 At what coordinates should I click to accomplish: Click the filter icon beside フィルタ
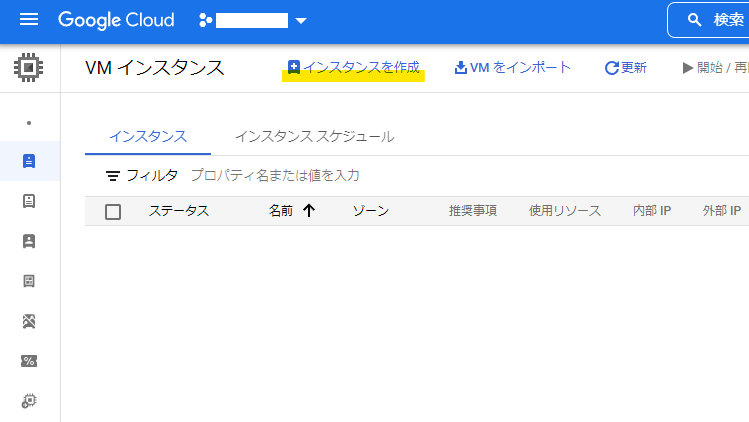click(113, 176)
